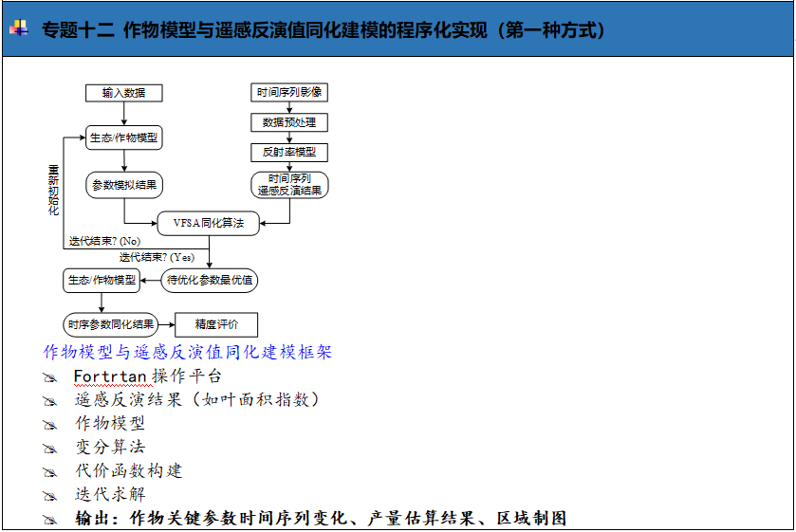Viewport: 796px width, 532px height.
Task: Select the 时间序列遥感反演结果 rounded box
Action: [290, 185]
